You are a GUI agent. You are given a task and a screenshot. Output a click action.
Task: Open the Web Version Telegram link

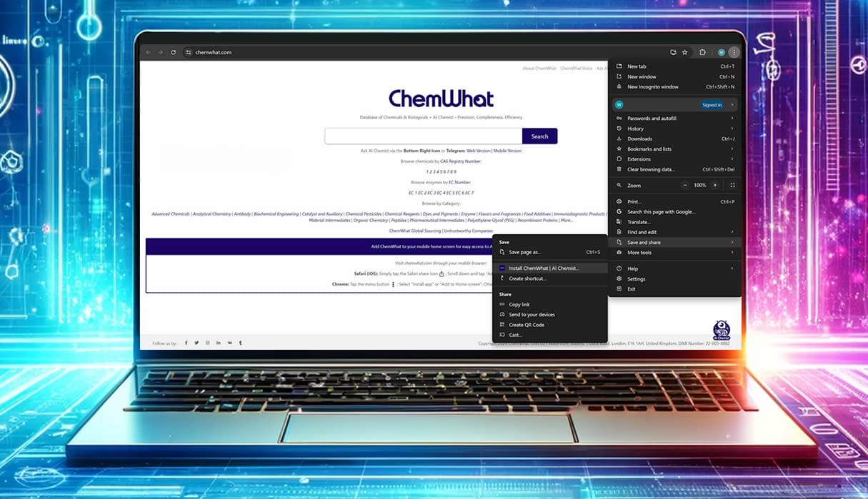479,151
